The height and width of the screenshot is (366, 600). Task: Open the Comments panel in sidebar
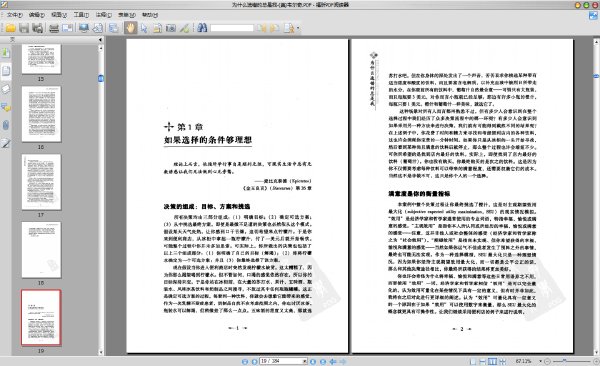tap(6, 107)
